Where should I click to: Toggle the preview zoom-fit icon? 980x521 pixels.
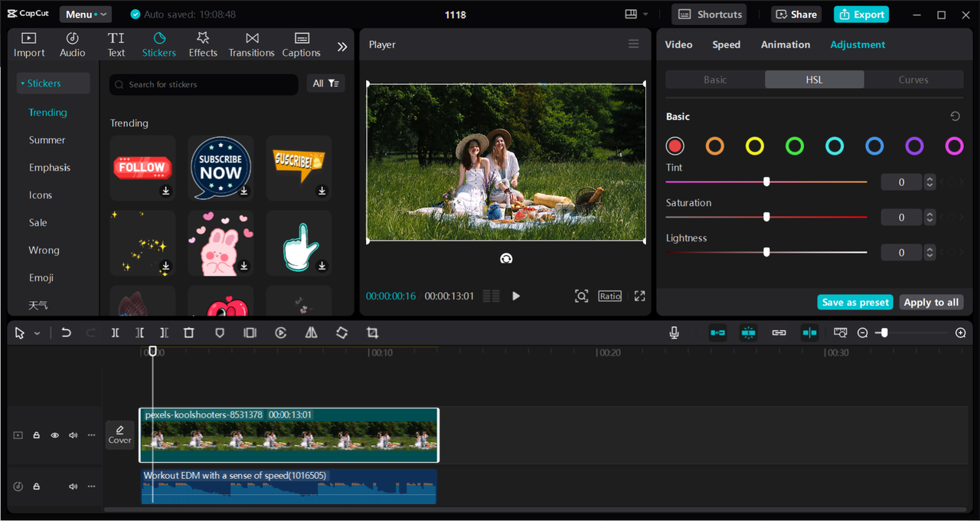pos(582,296)
